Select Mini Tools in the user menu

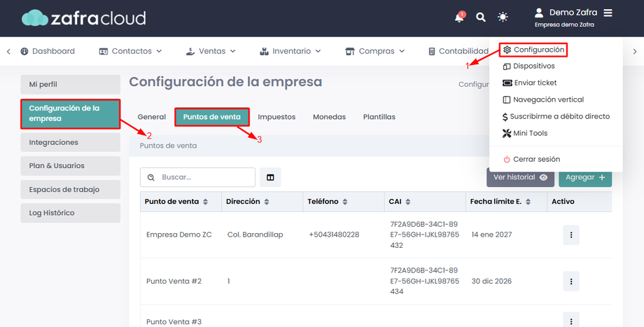tap(525, 133)
